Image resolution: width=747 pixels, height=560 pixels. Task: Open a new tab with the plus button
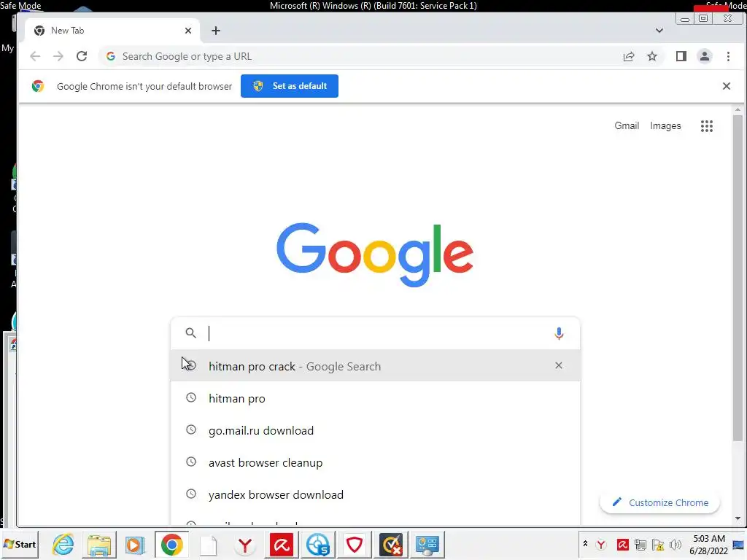coord(216,31)
